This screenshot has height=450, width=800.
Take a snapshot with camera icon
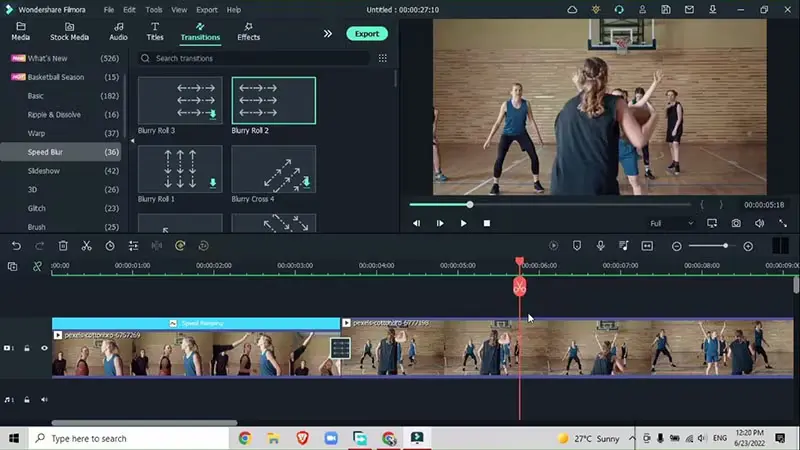coord(736,223)
